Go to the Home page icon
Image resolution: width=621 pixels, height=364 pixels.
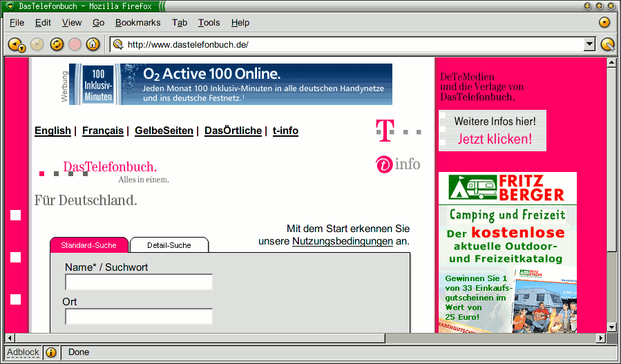click(x=93, y=44)
